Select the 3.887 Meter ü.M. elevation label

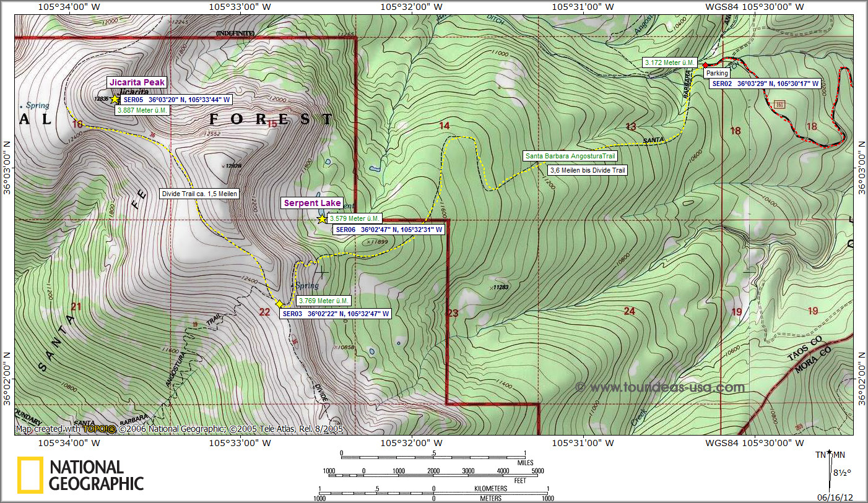(142, 110)
